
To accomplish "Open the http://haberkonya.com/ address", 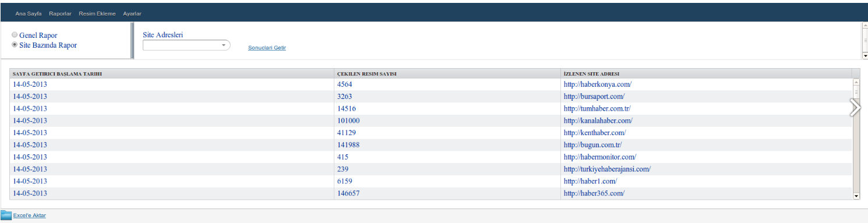I will [598, 84].
